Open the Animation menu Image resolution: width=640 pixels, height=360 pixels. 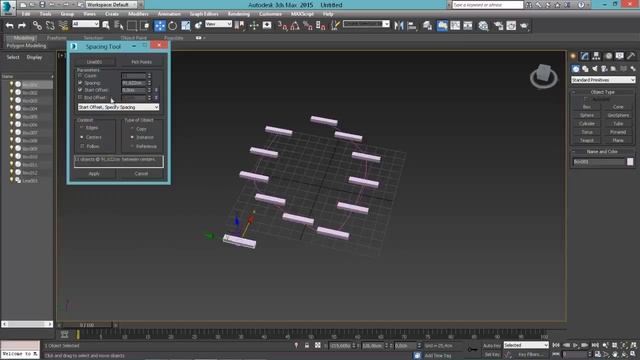click(169, 14)
